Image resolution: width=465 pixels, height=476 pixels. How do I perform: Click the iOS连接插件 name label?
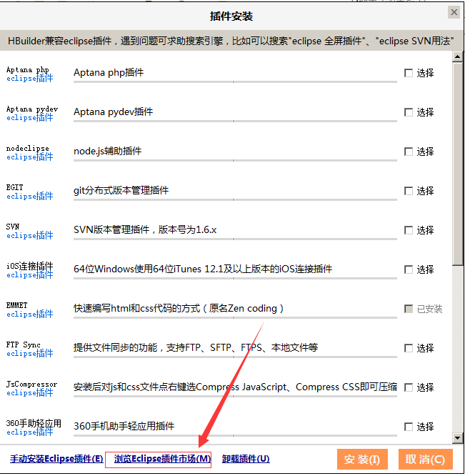click(29, 267)
